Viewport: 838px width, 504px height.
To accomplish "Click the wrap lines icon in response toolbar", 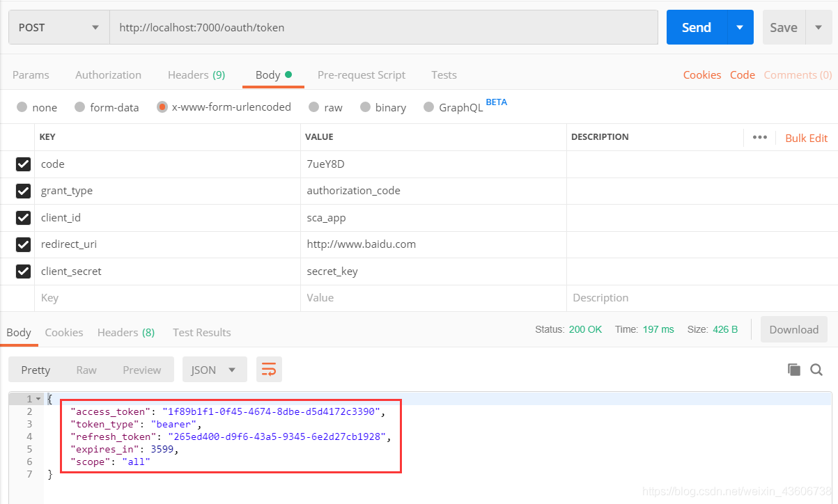I will tap(269, 370).
